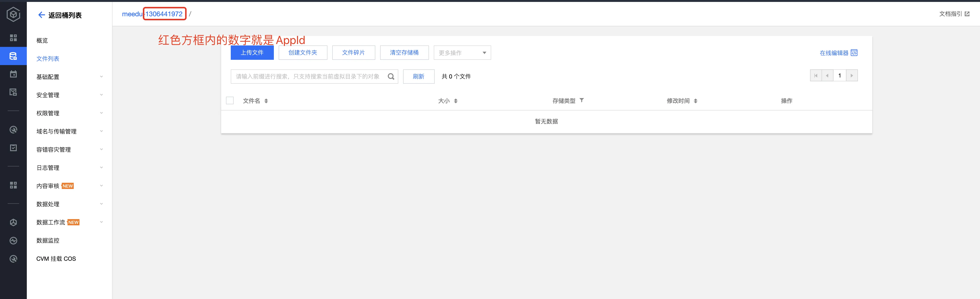Viewport: 980px width, 299px height.
Task: Expand 内容审核 NEW section
Action: pos(70,186)
